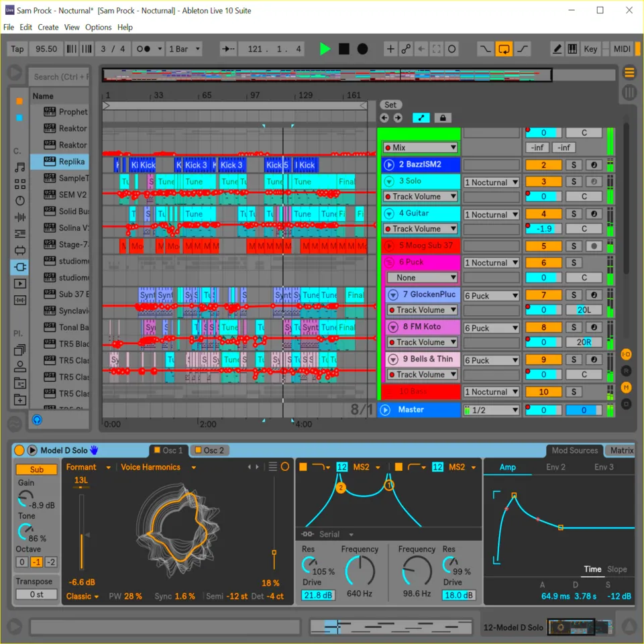
Task: Switch to the Env 2 tab
Action: (x=555, y=467)
